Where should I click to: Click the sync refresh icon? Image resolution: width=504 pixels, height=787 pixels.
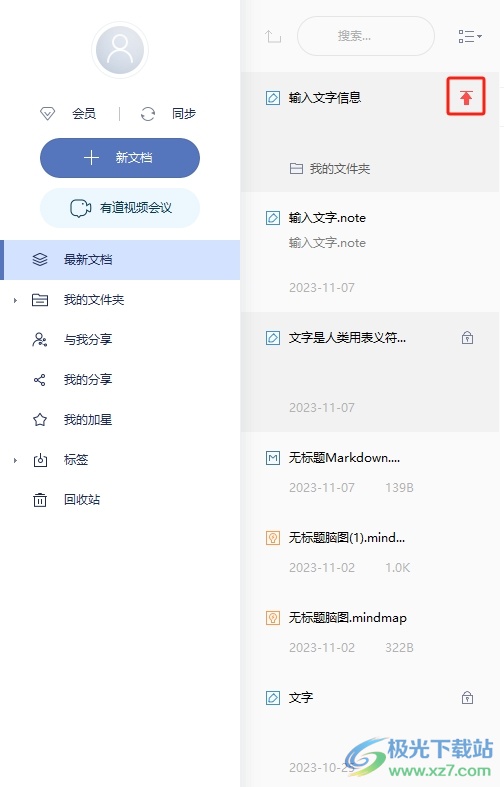click(148, 114)
